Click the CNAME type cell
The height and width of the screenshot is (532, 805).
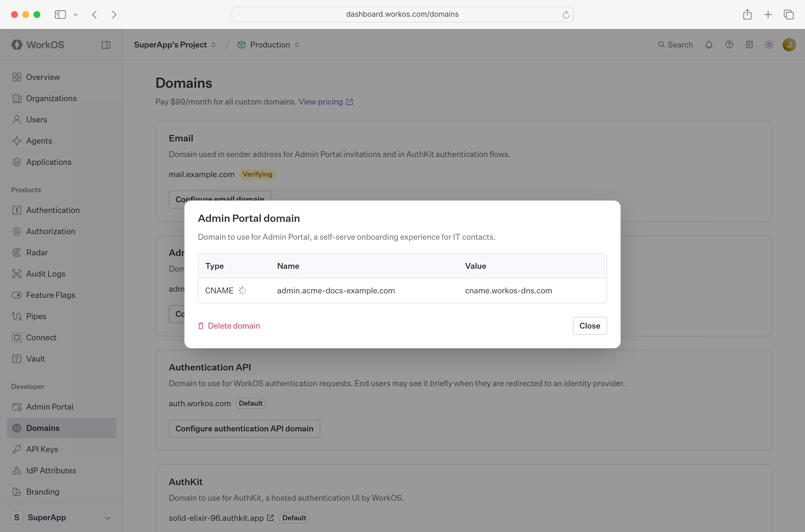click(219, 290)
